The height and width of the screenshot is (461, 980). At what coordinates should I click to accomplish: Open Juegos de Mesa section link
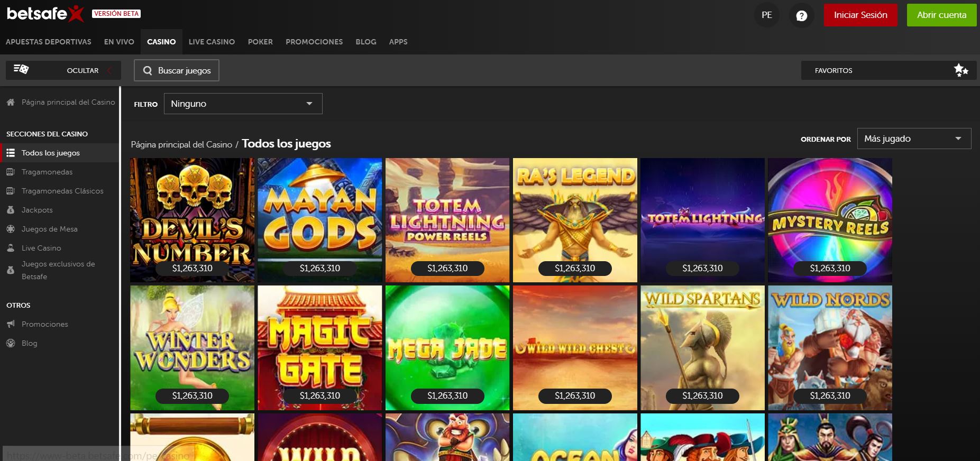click(50, 229)
